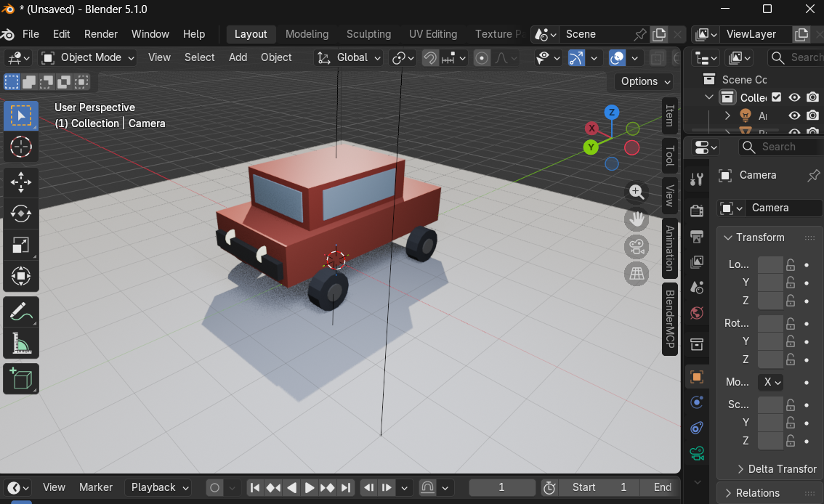824x504 pixels.
Task: Open the World properties tab
Action: 697,314
